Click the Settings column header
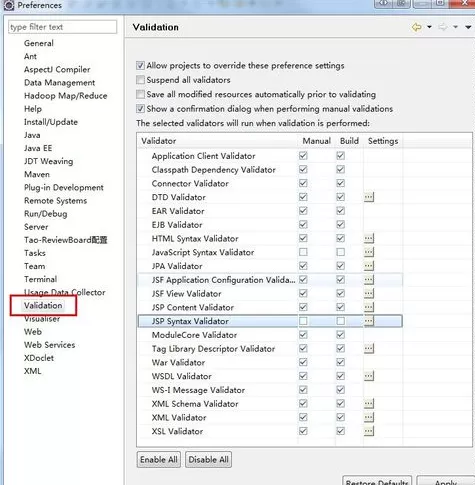Screen dimensions: 475x485 tap(383, 141)
